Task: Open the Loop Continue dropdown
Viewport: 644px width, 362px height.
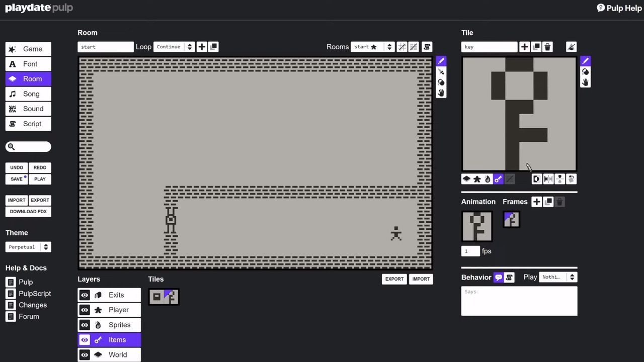Action: coord(174,47)
